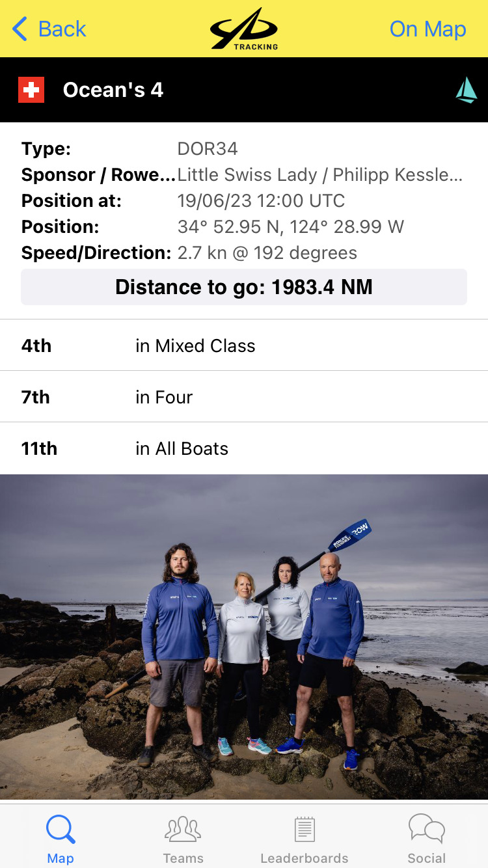Open the Social chat bubbles icon
The image size is (488, 868).
[x=427, y=830]
